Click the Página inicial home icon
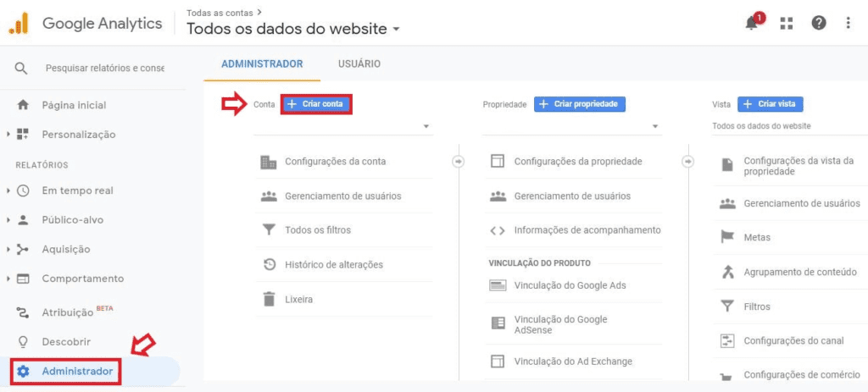This screenshot has height=392, width=868. (23, 105)
